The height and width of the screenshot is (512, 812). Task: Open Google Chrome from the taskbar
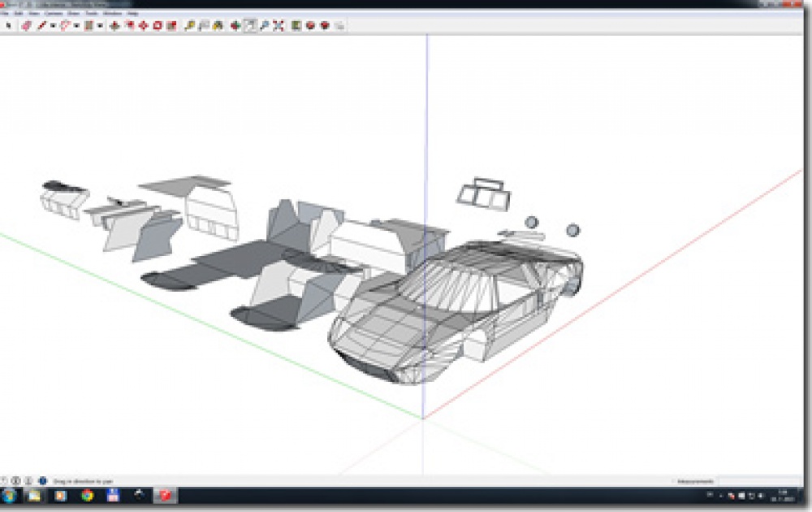pos(87,496)
